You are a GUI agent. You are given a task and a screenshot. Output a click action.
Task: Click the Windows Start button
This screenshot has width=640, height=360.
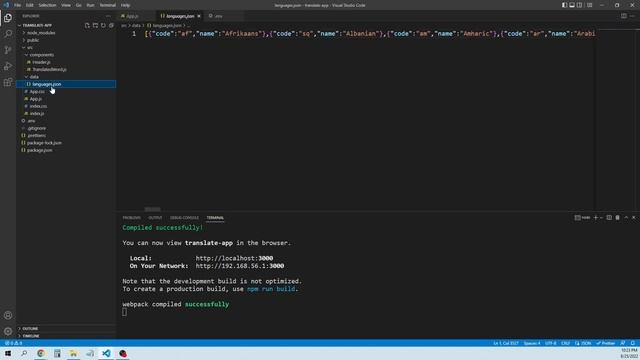pos(8,353)
